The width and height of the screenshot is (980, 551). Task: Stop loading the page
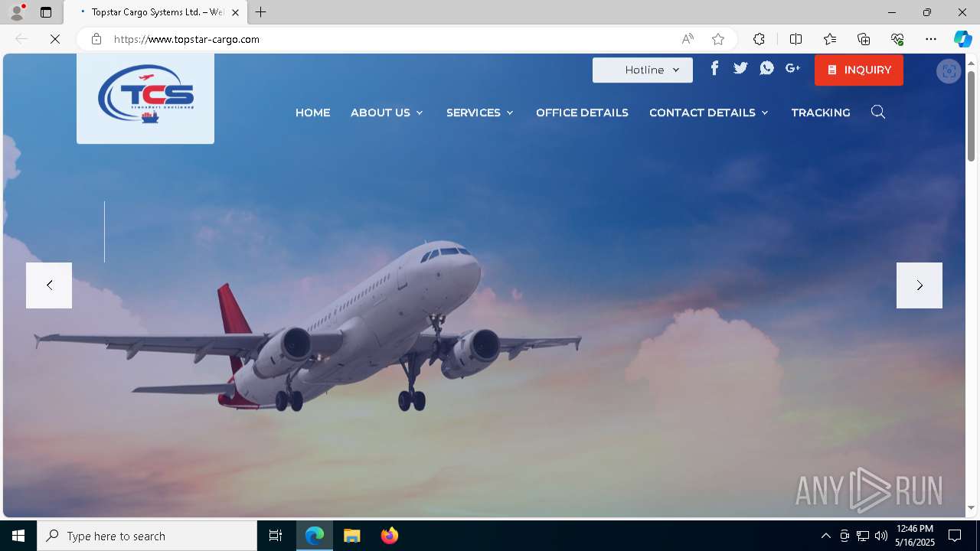point(55,39)
